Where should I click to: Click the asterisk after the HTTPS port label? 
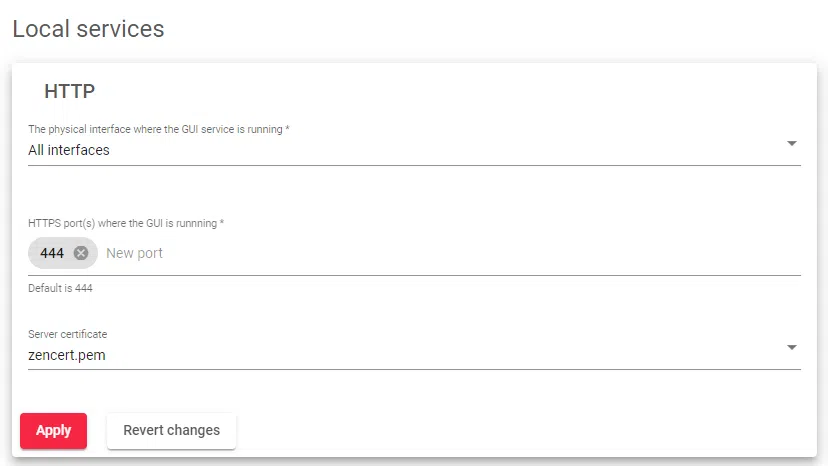221,223
